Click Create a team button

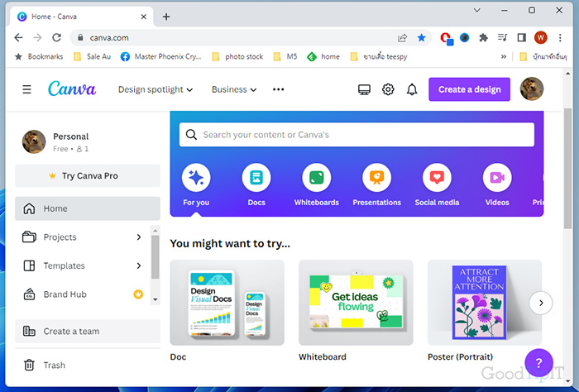(88, 331)
